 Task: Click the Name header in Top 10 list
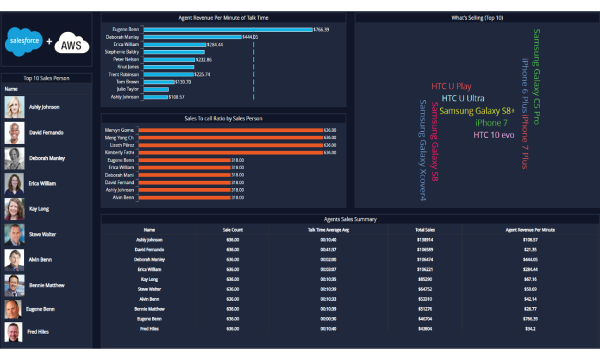click(11, 89)
